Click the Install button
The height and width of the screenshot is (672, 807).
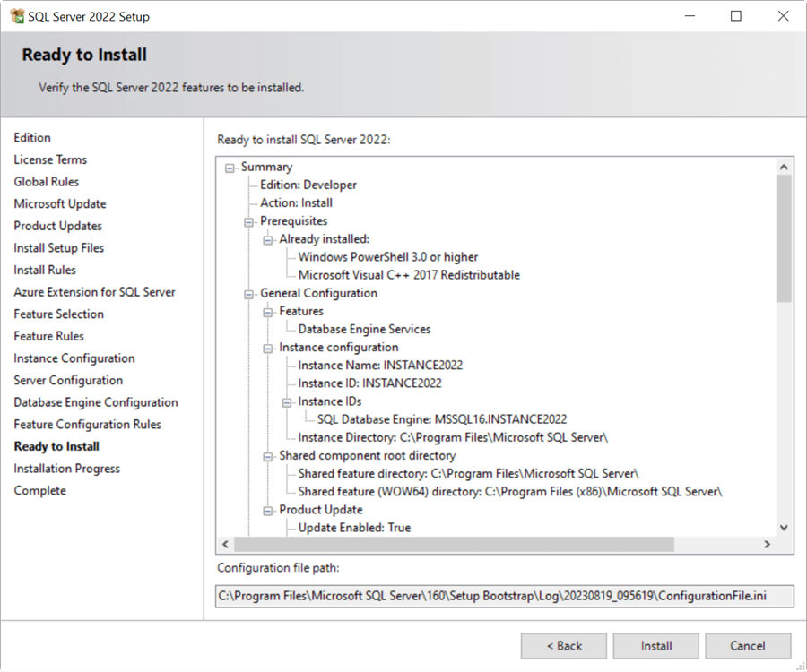pyautogui.click(x=655, y=645)
